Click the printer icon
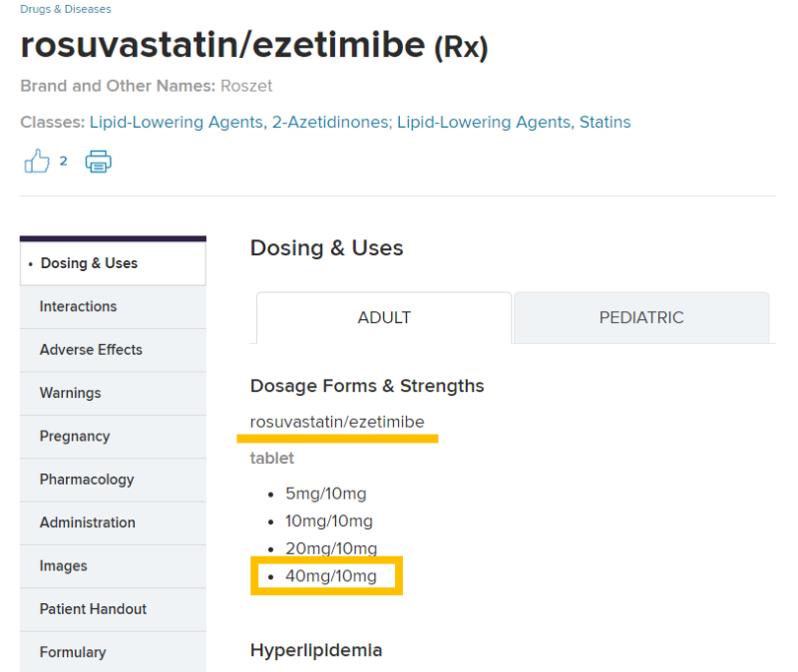 click(x=98, y=162)
